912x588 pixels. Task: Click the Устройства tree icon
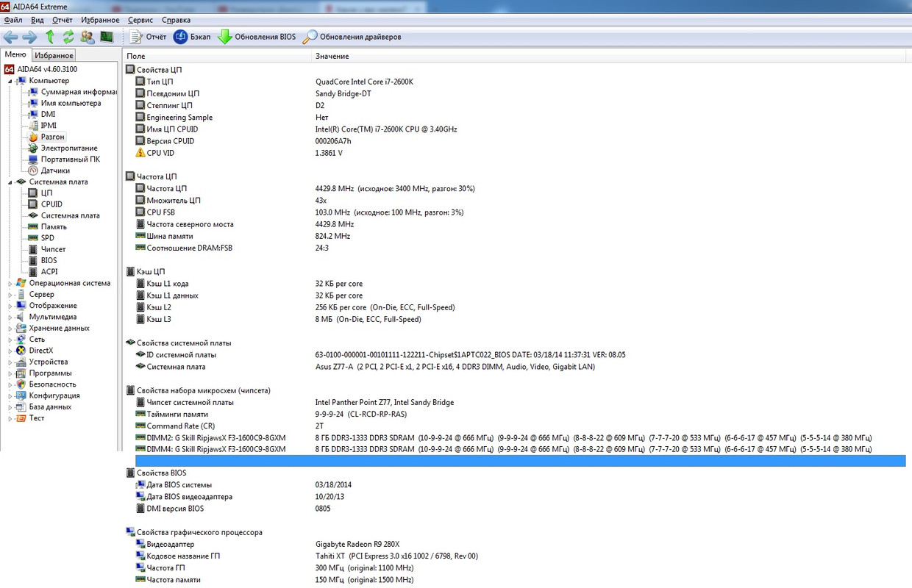[21, 362]
